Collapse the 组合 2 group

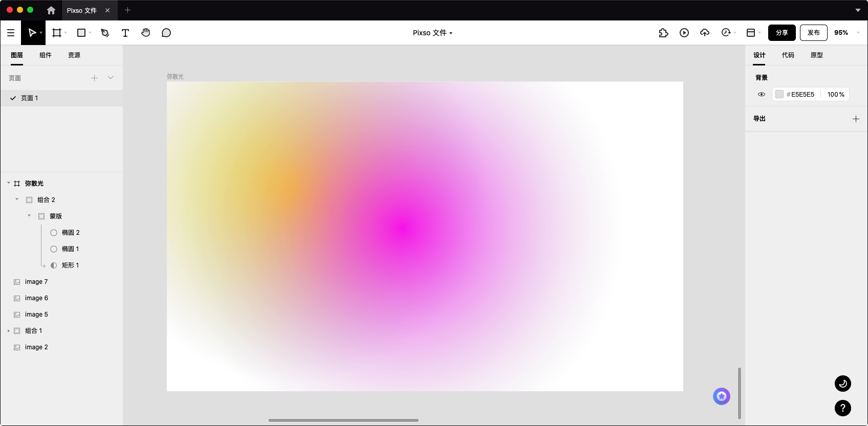17,199
